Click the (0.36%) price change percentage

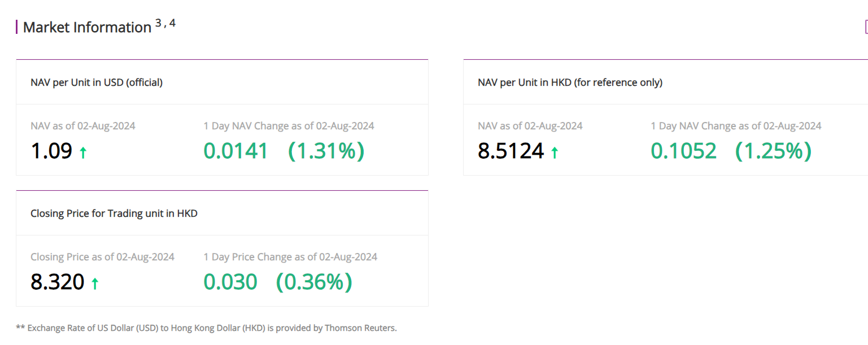(x=314, y=282)
